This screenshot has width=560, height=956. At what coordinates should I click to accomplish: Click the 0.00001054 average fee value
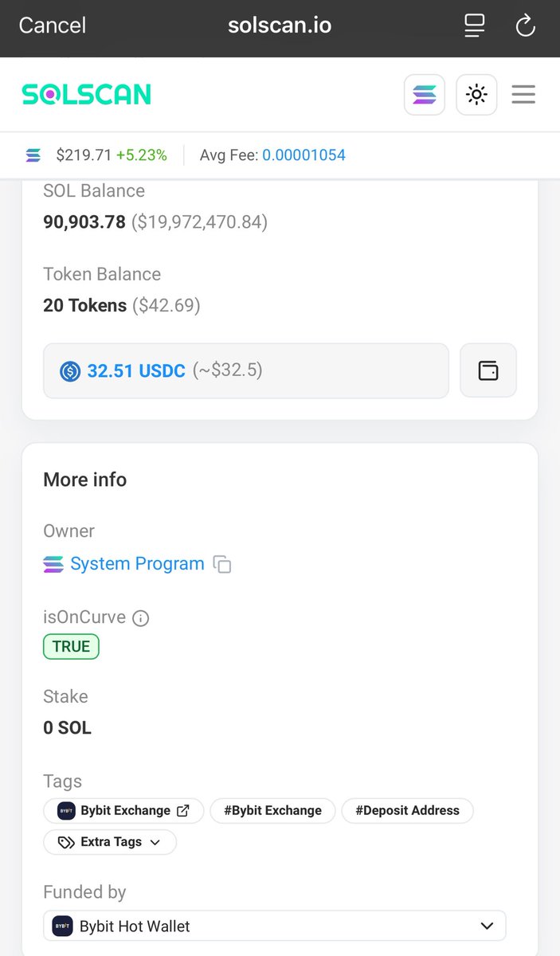pyautogui.click(x=304, y=155)
